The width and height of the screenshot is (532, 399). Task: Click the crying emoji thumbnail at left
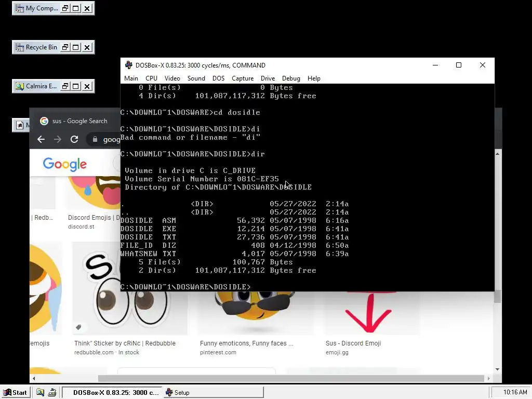pos(46,288)
